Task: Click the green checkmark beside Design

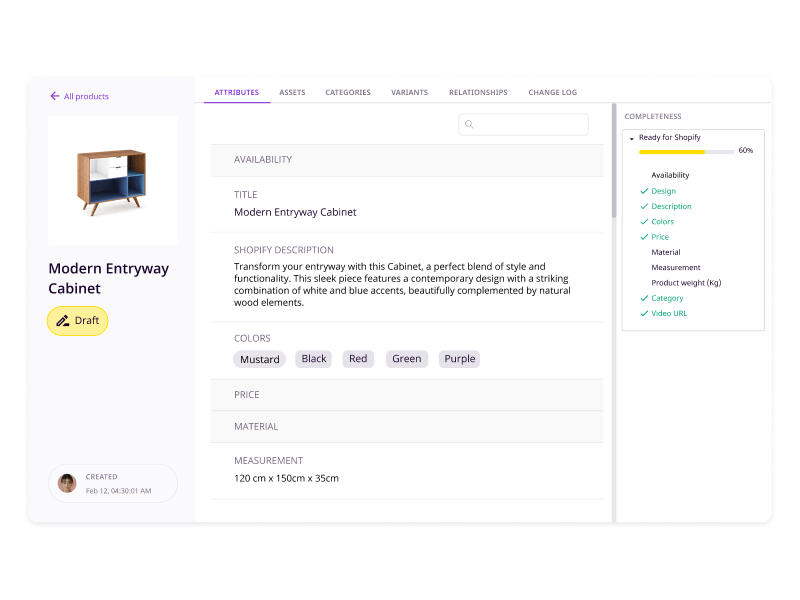Action: pyautogui.click(x=645, y=191)
